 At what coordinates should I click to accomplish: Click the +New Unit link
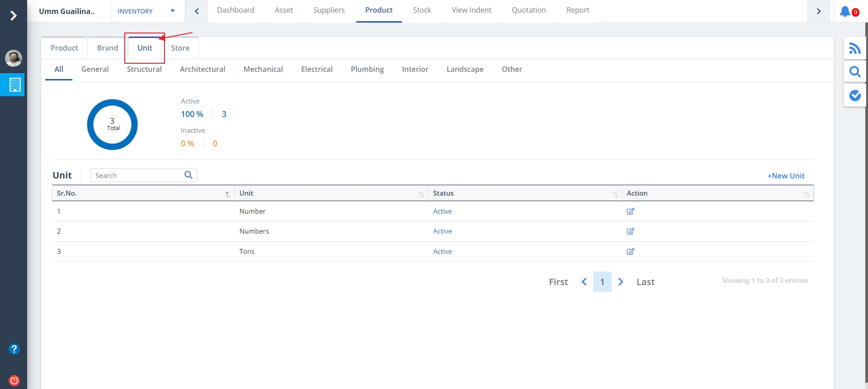[786, 176]
